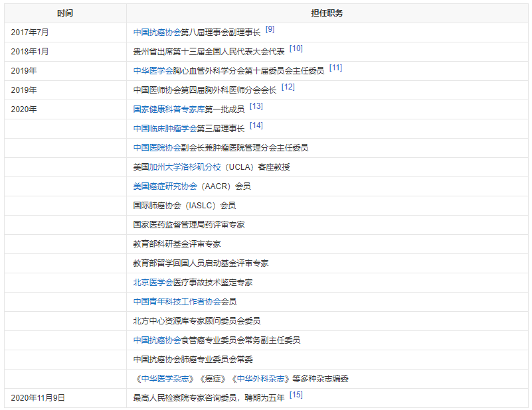Select text 教育部留学回国人员启动基金评审专家

click(201, 263)
